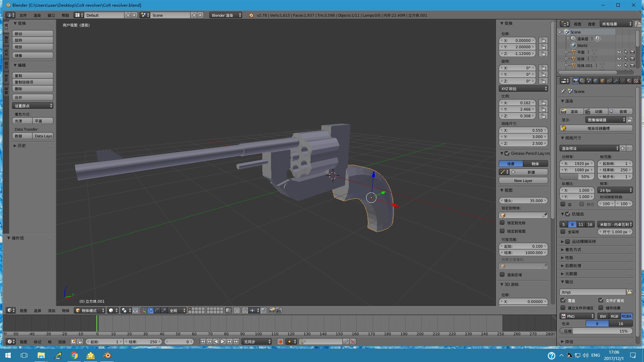This screenshot has height=362, width=644.
Task: Click the New Layer button
Action: [523, 181]
